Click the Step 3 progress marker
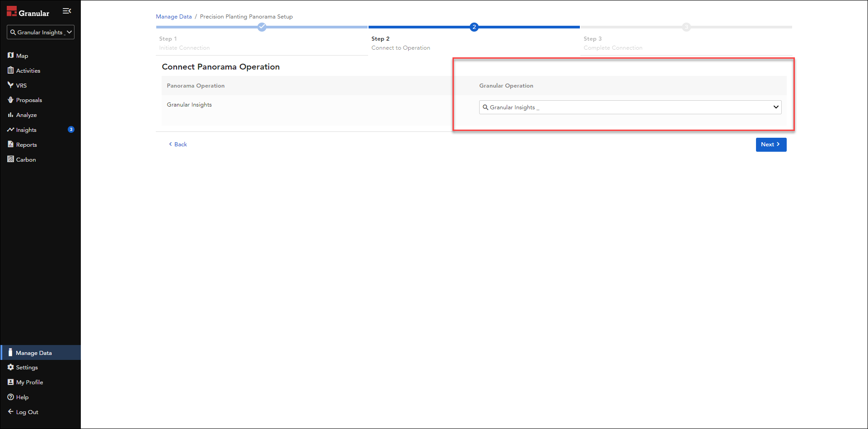 [686, 27]
